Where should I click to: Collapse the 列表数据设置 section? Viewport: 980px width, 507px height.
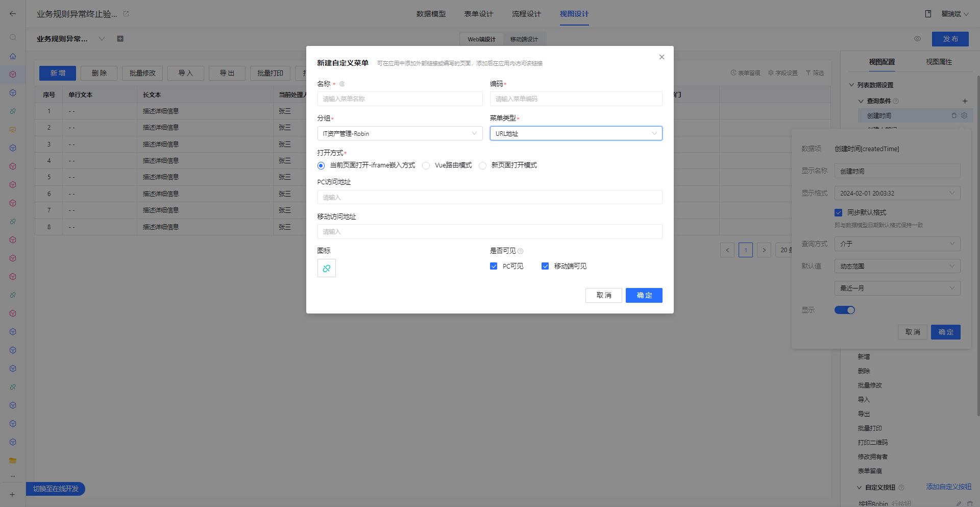coord(851,85)
